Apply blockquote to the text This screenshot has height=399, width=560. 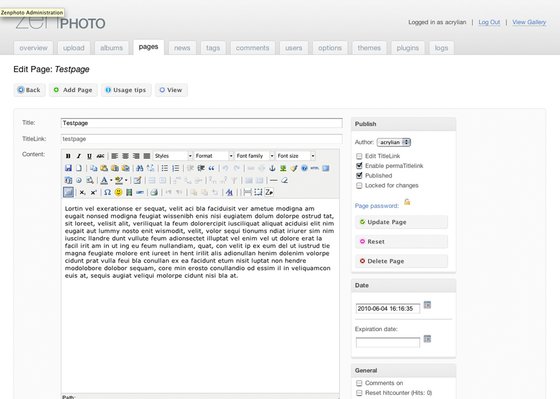click(212, 168)
